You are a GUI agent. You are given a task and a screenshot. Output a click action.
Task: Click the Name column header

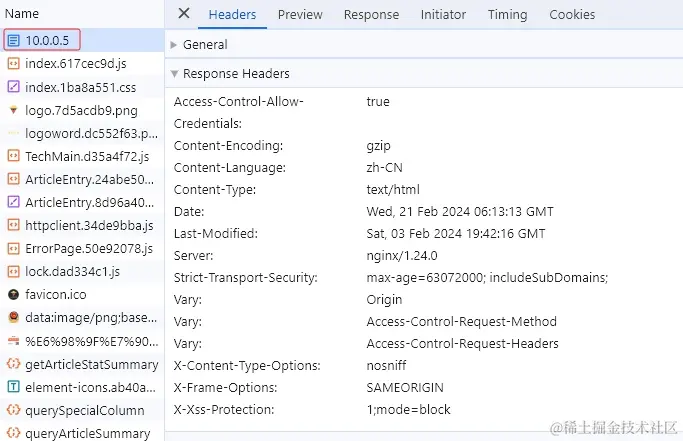click(22, 14)
